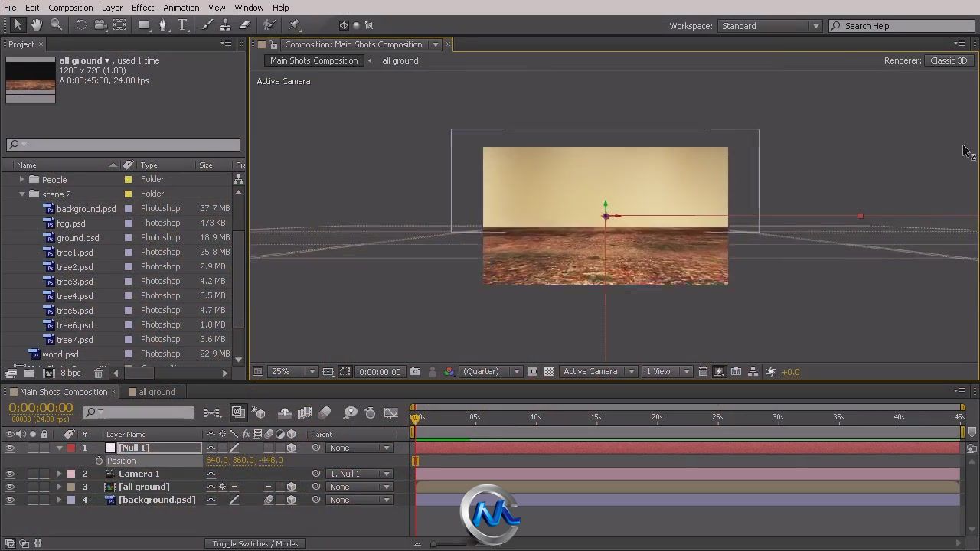Open the Quarter resolution dropdown

tap(492, 372)
